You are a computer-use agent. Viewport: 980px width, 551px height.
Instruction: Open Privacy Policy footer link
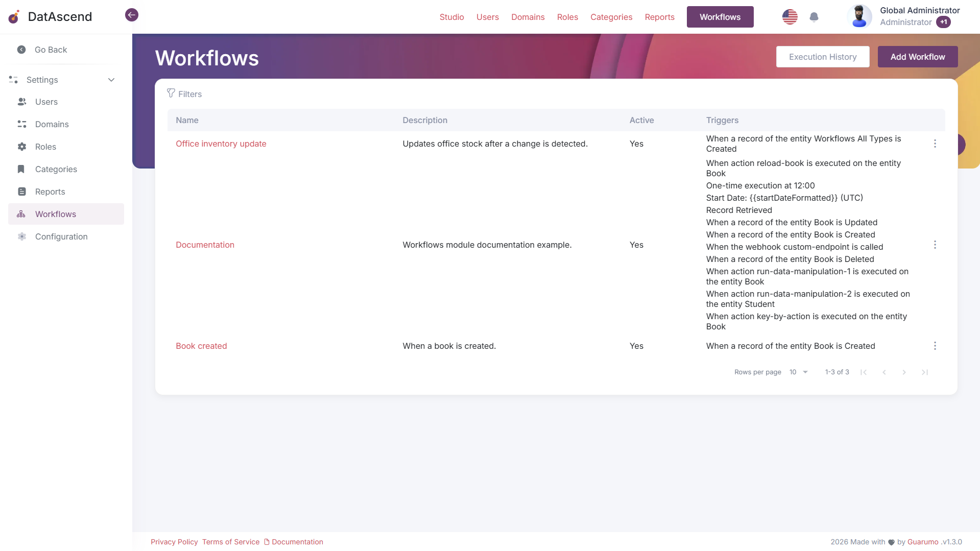(x=174, y=542)
